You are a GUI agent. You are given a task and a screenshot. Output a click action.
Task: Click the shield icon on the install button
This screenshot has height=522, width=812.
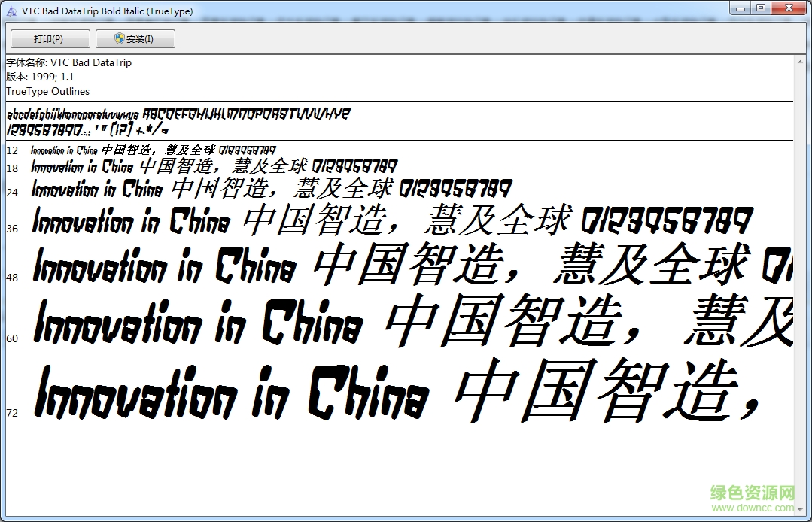pyautogui.click(x=120, y=38)
